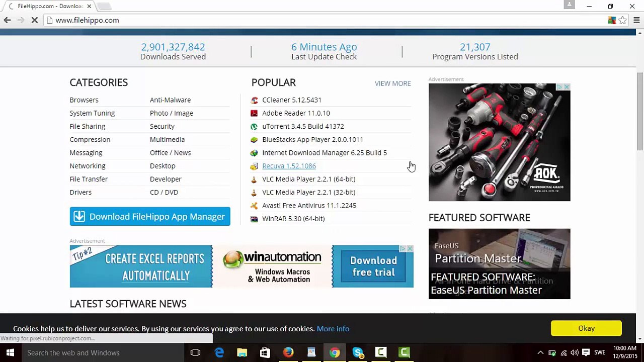Open Firefox from the taskbar
The width and height of the screenshot is (644, 362).
(288, 352)
